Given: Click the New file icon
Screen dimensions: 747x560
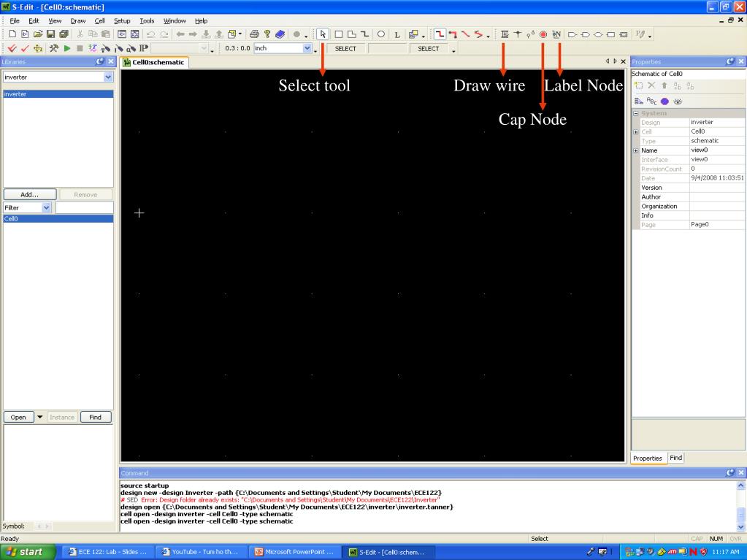Looking at the screenshot, I should [x=12, y=34].
